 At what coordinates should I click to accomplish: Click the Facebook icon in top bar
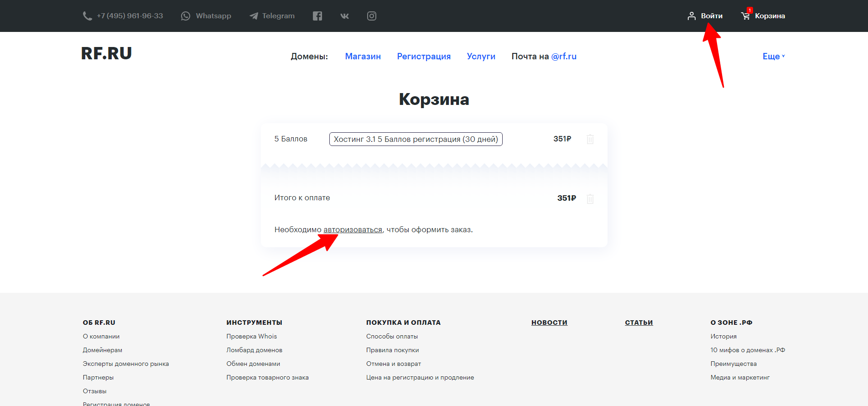317,16
